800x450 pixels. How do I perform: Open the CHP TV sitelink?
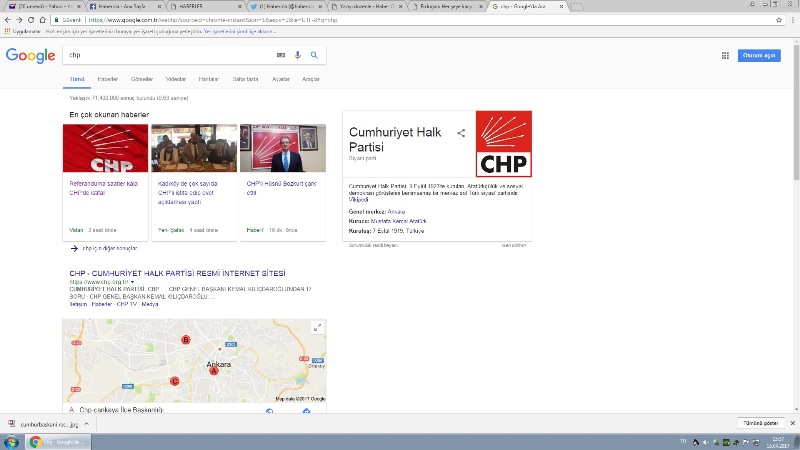click(x=127, y=304)
